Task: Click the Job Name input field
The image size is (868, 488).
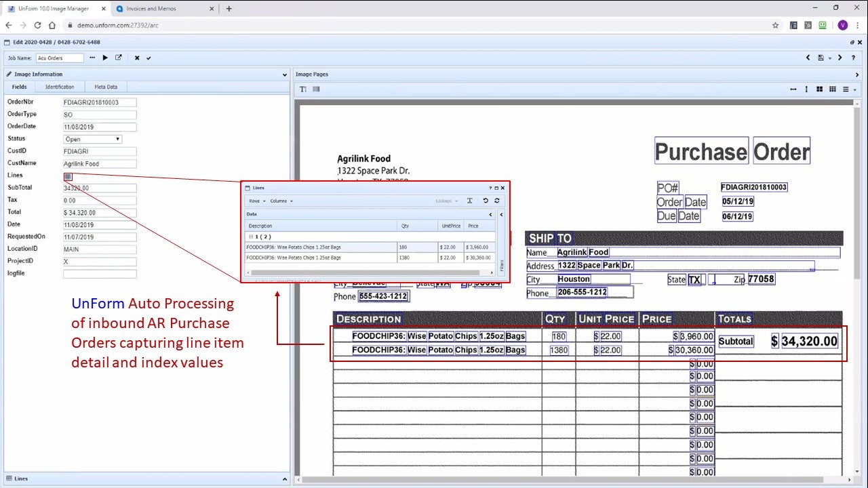Action: point(60,58)
